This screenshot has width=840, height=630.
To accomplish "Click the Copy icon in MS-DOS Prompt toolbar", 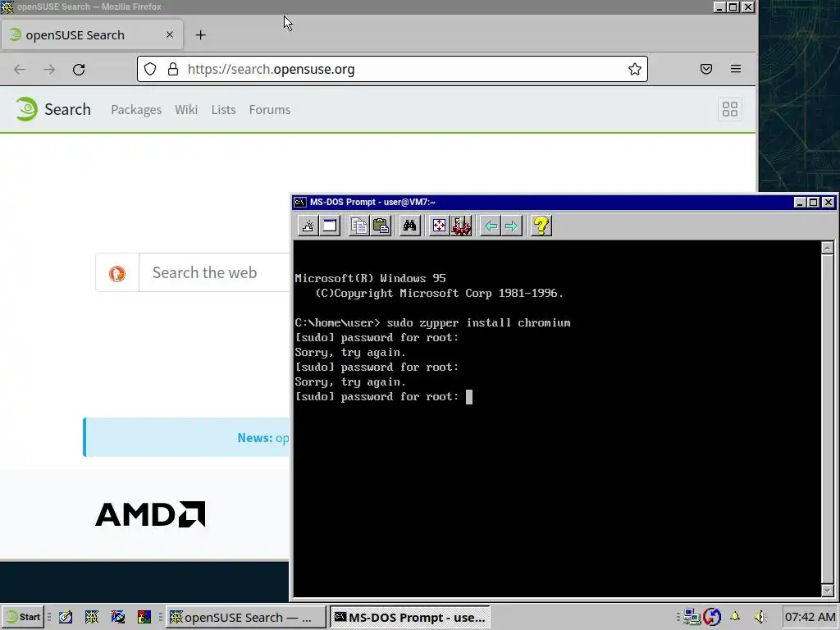I will (359, 226).
